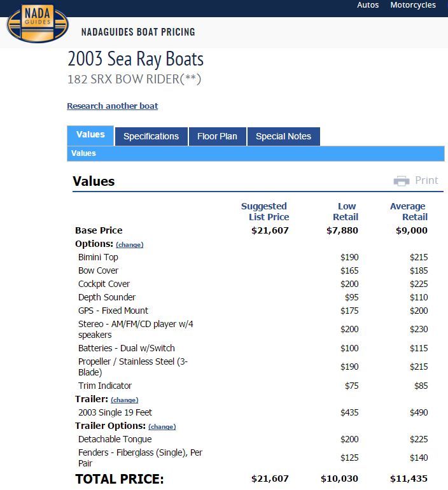Click the Propeller / Stainless Steel option label
The width and height of the screenshot is (448, 490).
pos(133,367)
